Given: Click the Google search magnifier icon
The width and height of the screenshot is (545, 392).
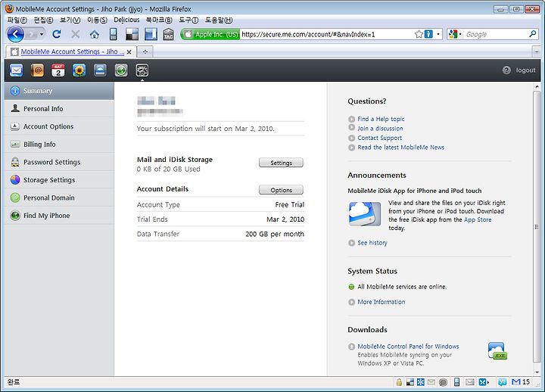Looking at the screenshot, I should (x=532, y=34).
